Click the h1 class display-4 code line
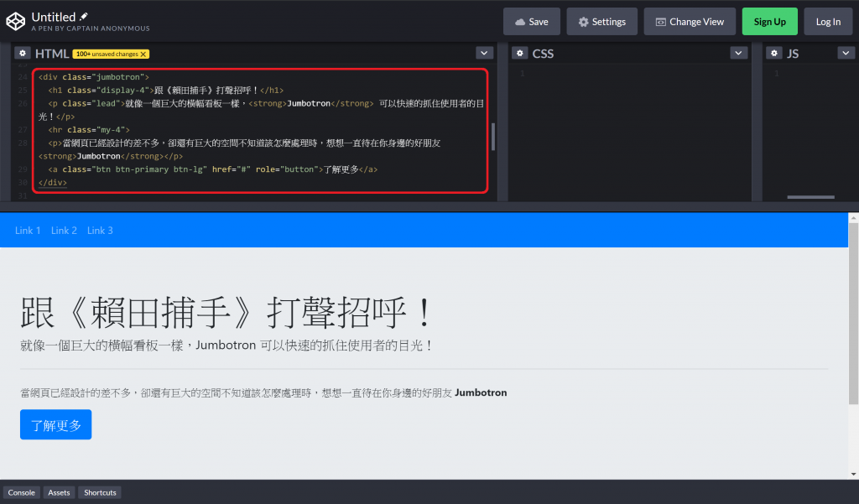The height and width of the screenshot is (504, 859). tap(166, 91)
